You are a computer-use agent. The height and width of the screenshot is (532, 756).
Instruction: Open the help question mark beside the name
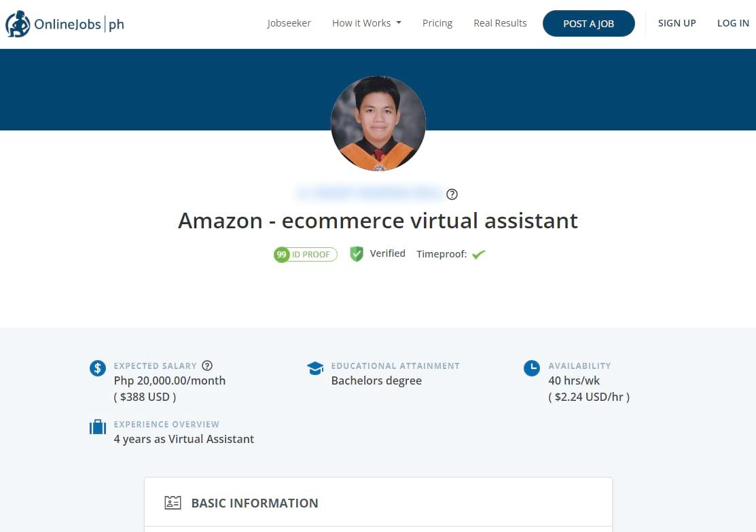452,194
